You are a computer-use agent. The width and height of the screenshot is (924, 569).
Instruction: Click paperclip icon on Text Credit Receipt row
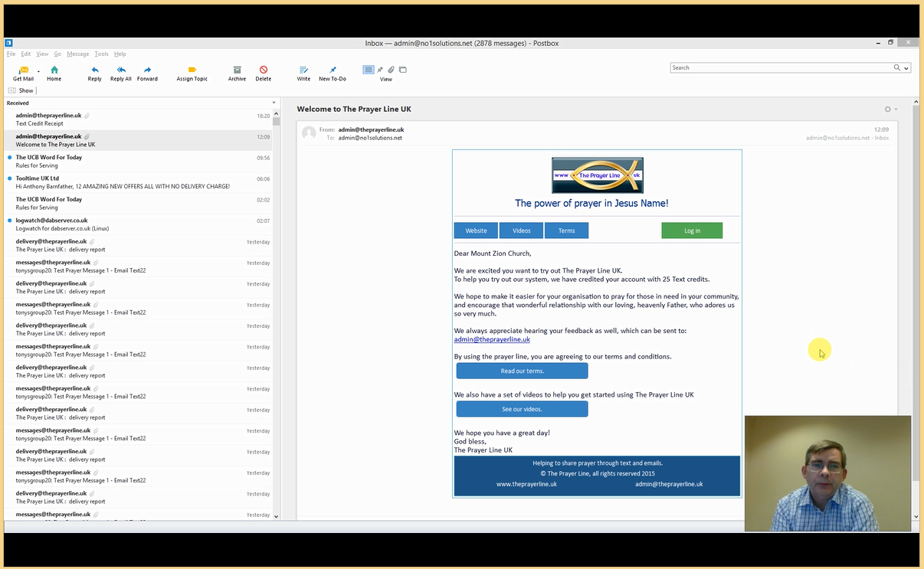coord(87,116)
